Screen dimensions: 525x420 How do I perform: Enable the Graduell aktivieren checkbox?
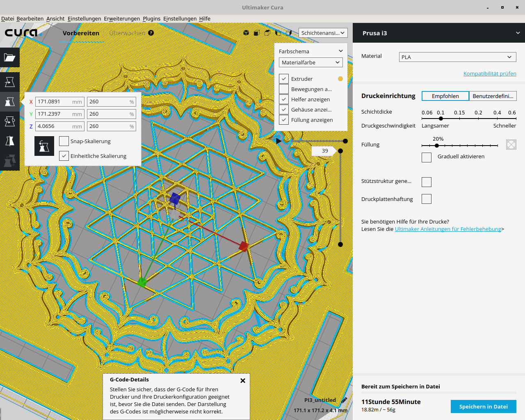point(427,157)
